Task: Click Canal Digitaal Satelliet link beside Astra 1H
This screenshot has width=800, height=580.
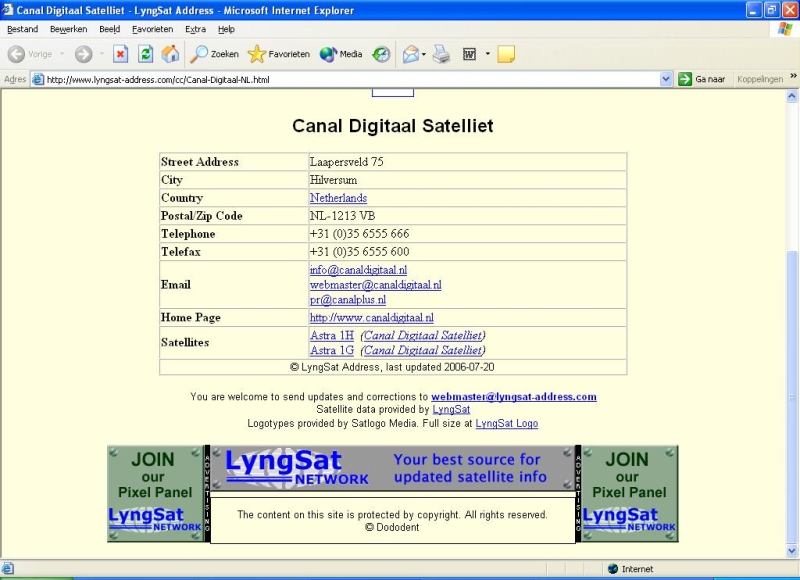Action: (x=422, y=335)
